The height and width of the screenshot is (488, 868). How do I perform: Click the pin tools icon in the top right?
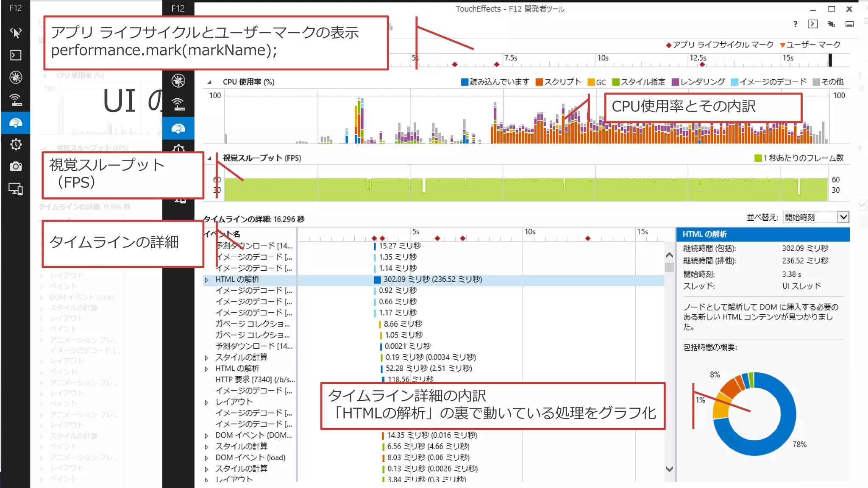[x=831, y=24]
